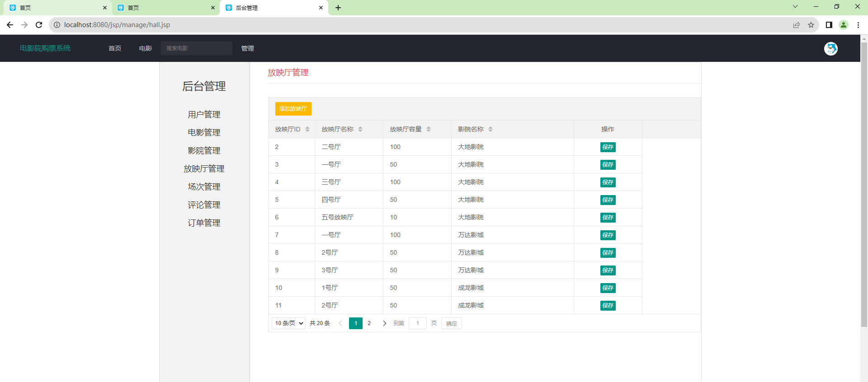The height and width of the screenshot is (382, 868).
Task: Click 保存 for hall ID 11
Action: (x=608, y=306)
